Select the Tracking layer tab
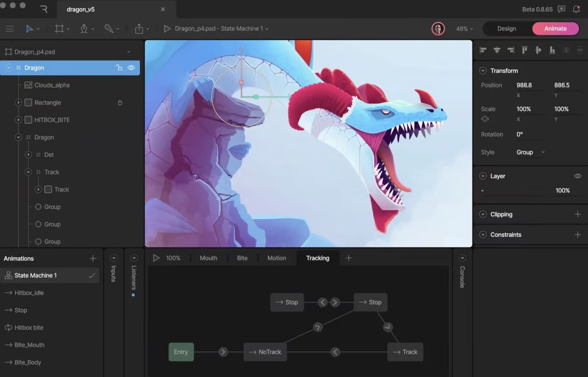This screenshot has height=377, width=588. click(x=318, y=258)
